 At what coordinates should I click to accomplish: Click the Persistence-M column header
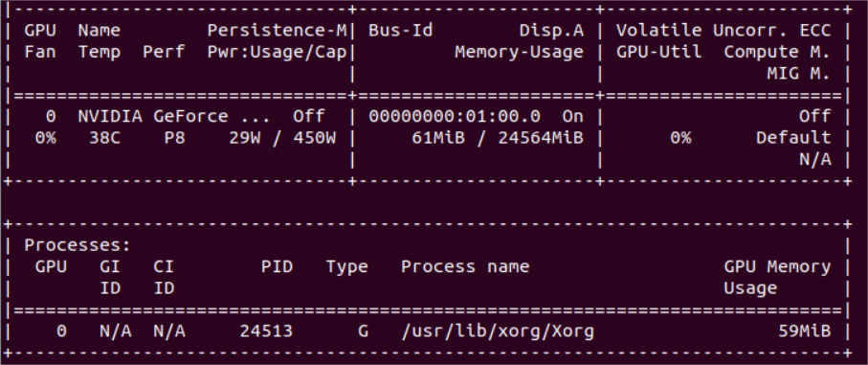click(277, 31)
